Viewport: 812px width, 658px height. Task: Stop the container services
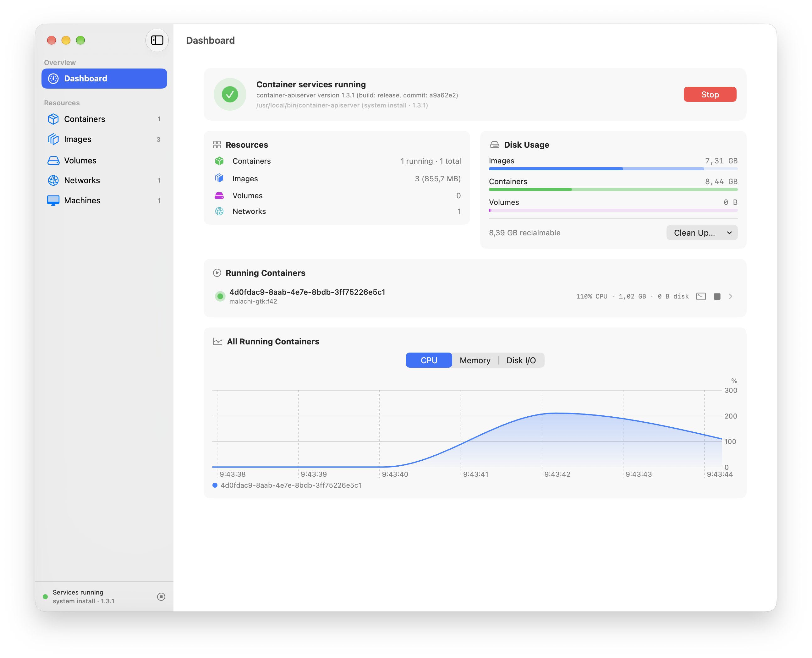pyautogui.click(x=710, y=94)
